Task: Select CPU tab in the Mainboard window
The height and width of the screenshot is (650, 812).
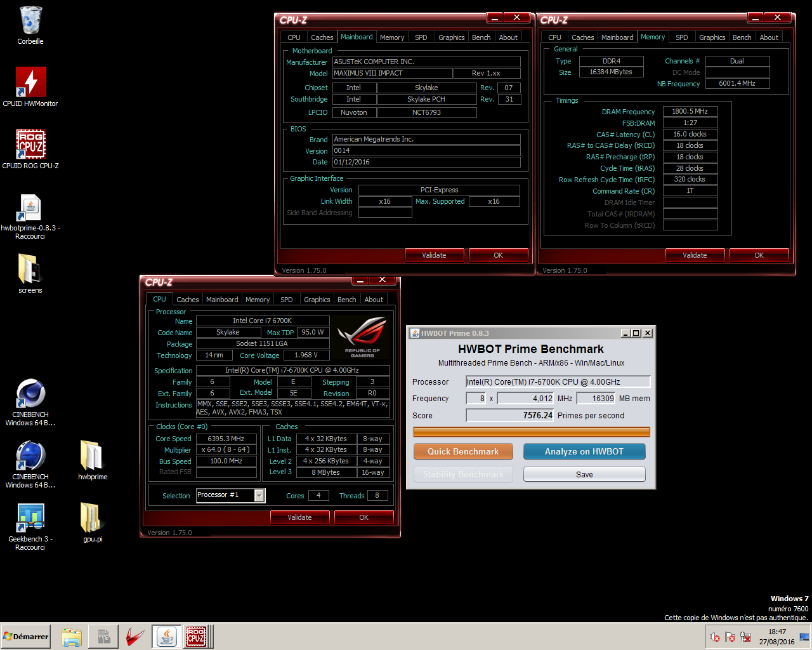Action: 294,37
